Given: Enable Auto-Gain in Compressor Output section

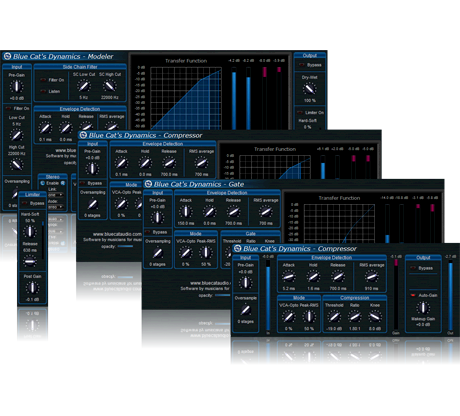Looking at the screenshot, I should [413, 295].
